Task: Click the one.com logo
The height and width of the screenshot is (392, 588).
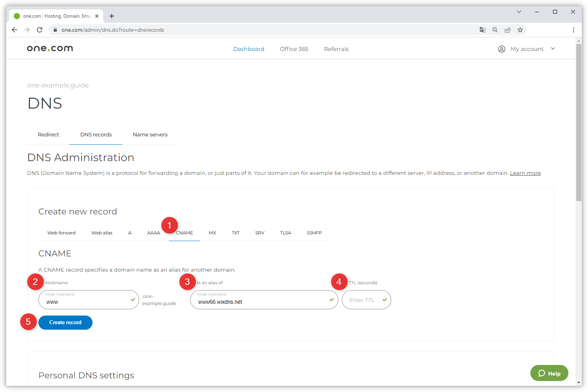Action: pyautogui.click(x=50, y=49)
